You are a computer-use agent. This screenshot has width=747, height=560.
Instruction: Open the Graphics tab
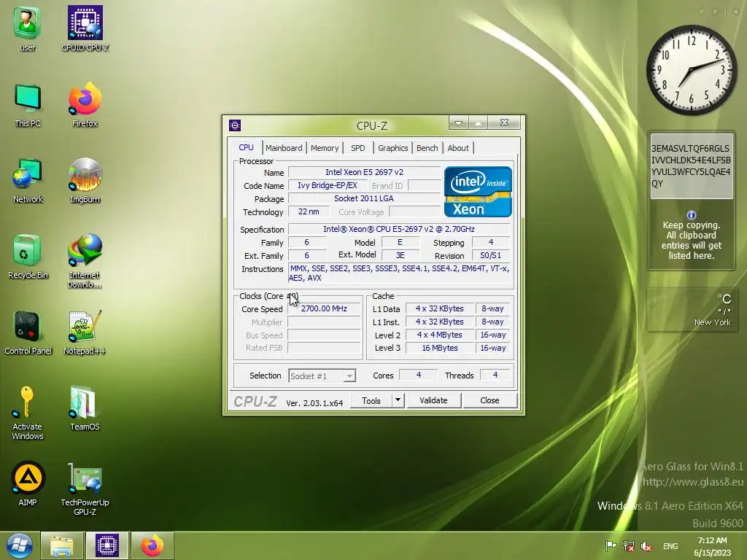[393, 148]
